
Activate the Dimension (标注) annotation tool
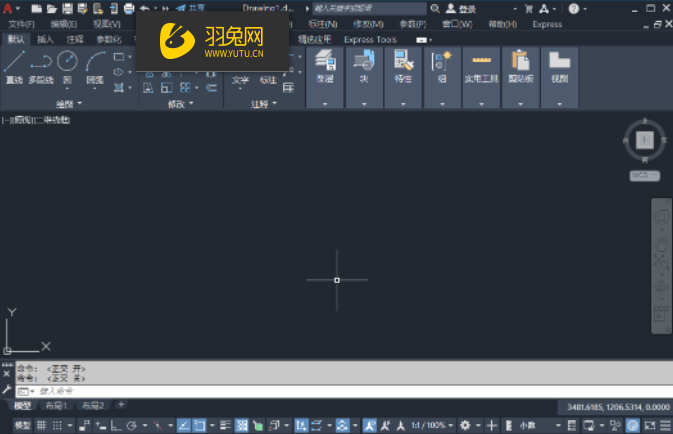point(268,80)
